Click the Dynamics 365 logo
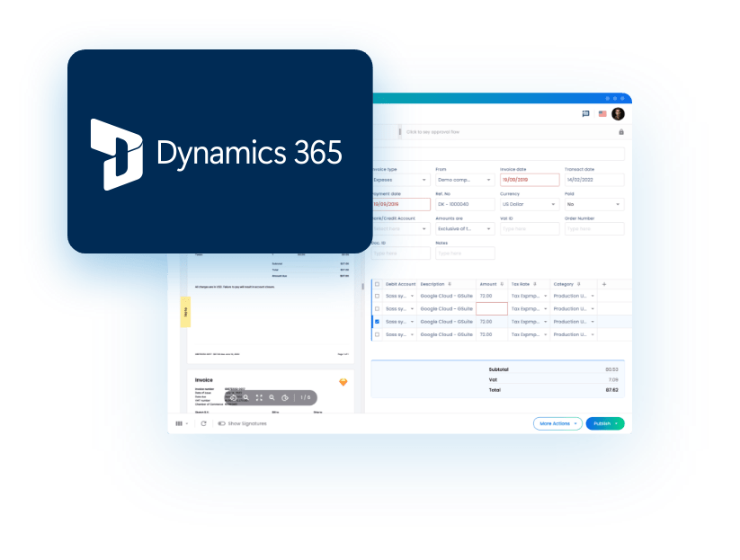This screenshot has height=560, width=740. (219, 153)
